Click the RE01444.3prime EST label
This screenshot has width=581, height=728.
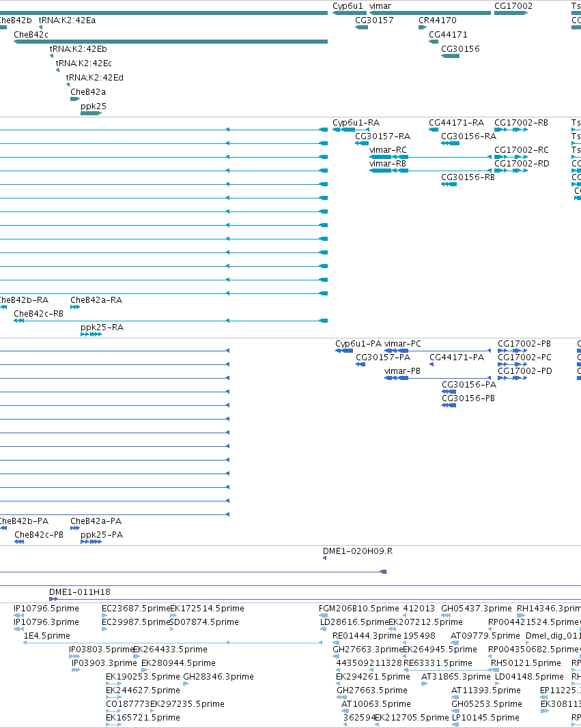point(367,636)
